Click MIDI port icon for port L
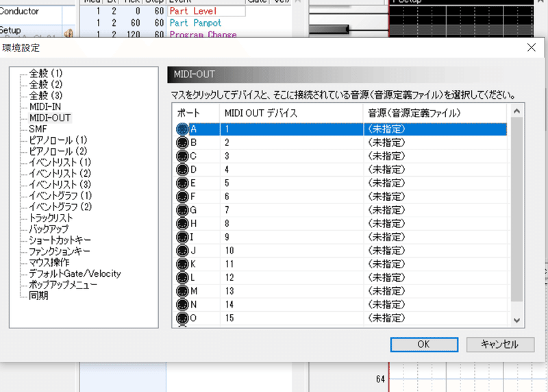The height and width of the screenshot is (392, 548). (x=182, y=278)
